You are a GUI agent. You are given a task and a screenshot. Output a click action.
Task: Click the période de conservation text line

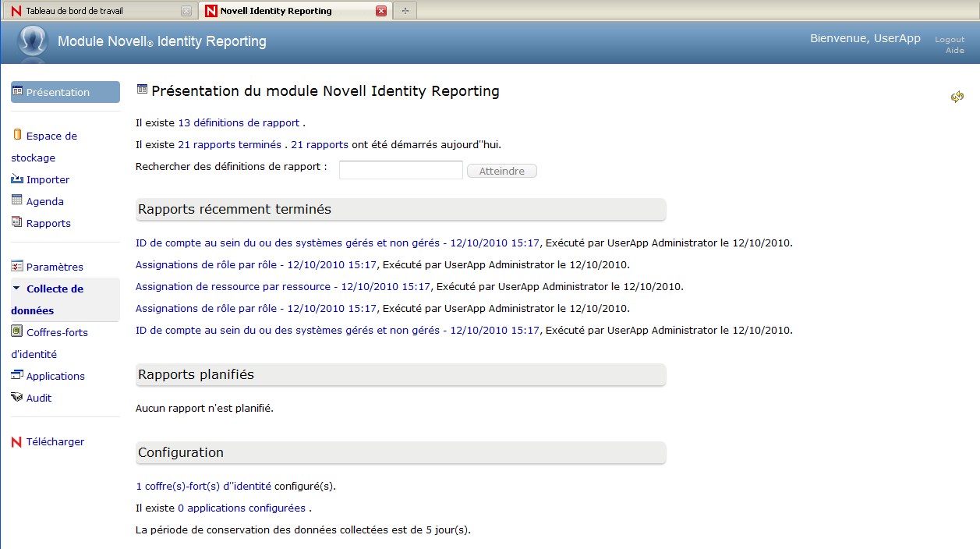pos(303,530)
